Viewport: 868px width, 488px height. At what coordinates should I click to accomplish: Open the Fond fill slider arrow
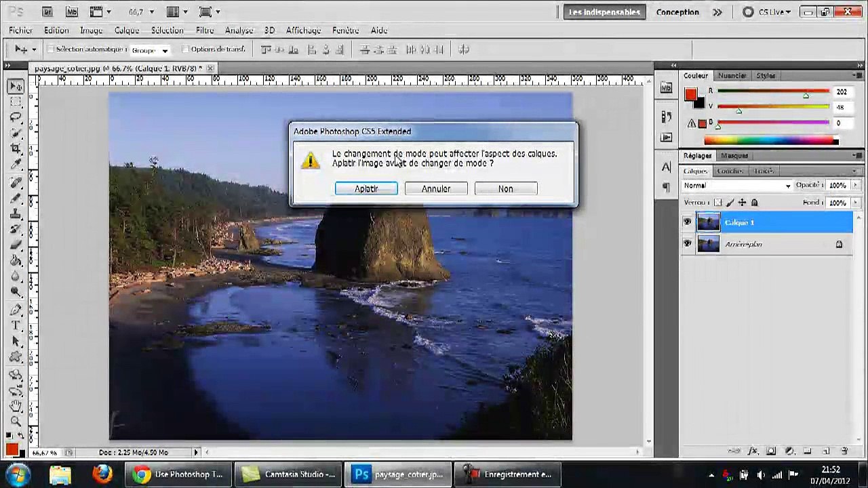[855, 203]
